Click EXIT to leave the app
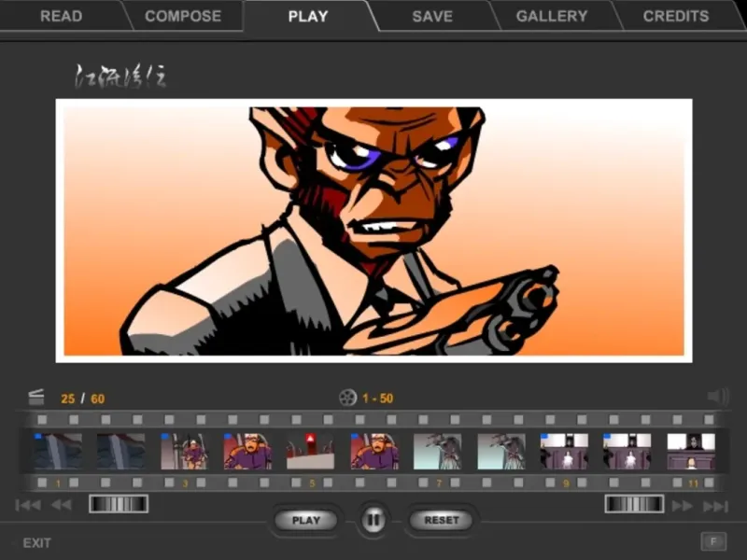The image size is (747, 560). pyautogui.click(x=36, y=543)
